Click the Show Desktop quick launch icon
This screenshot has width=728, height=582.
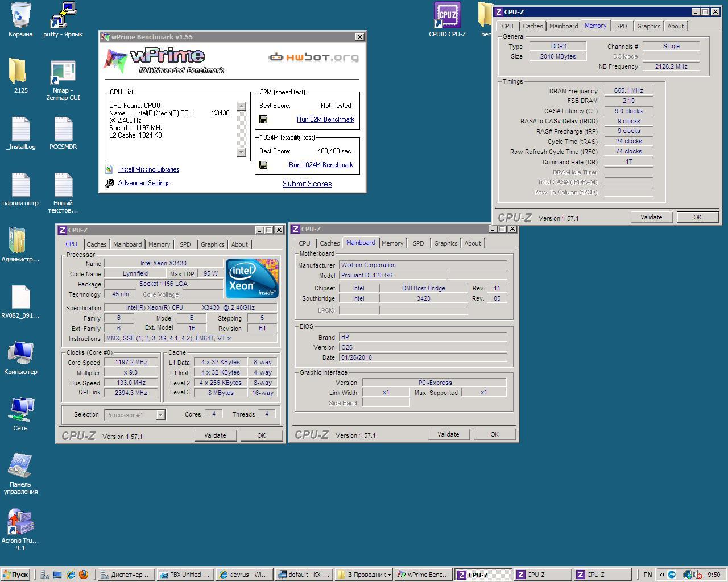click(57, 575)
